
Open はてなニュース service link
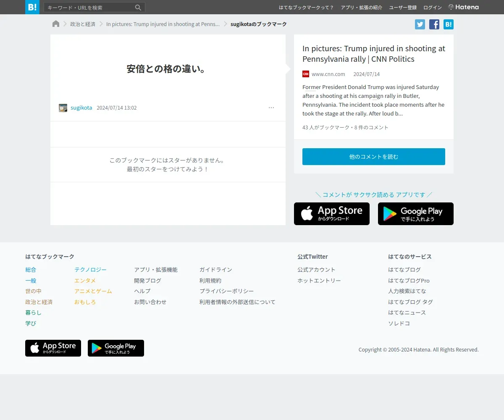click(x=407, y=312)
